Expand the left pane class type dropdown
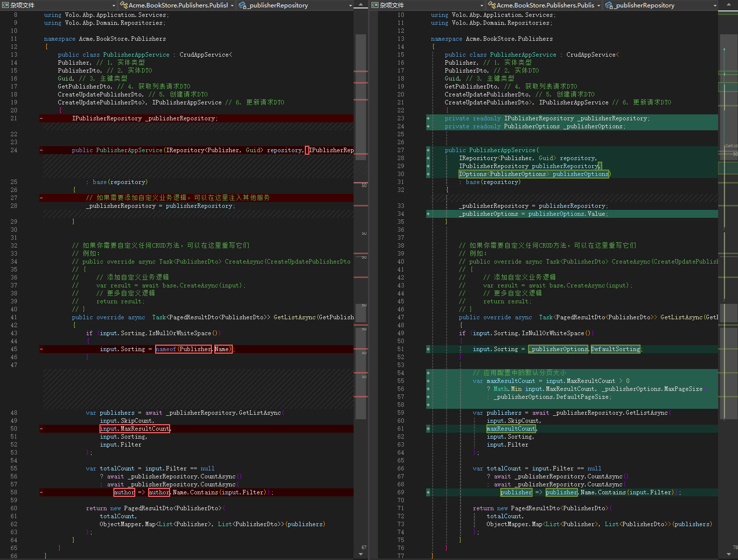738x560 pixels. [x=232, y=5]
